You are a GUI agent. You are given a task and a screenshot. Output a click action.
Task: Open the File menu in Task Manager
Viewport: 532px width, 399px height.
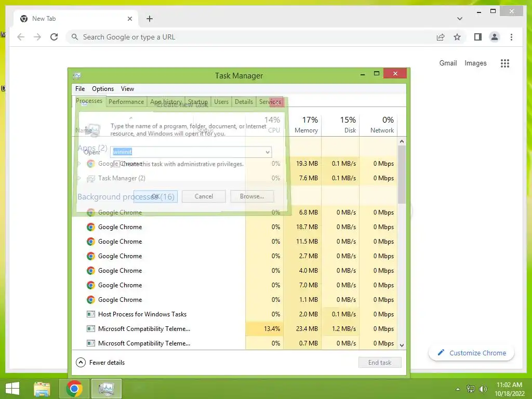[x=80, y=89]
